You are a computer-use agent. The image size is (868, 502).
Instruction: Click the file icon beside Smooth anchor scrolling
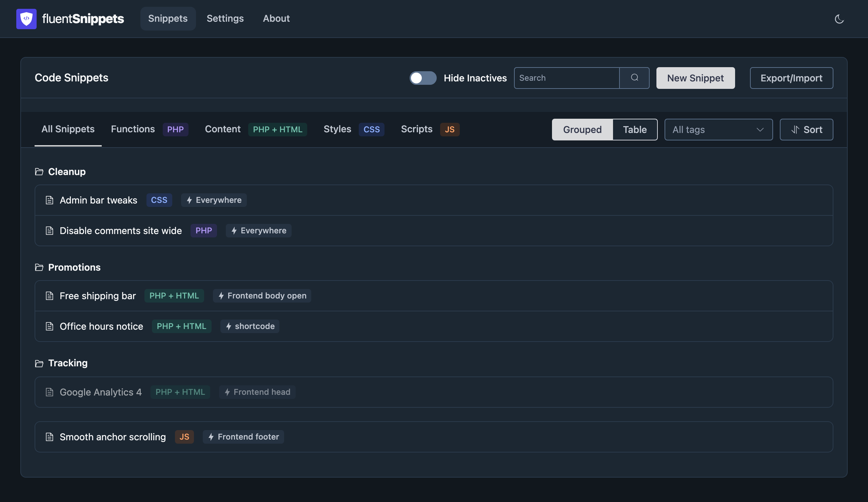coord(49,437)
